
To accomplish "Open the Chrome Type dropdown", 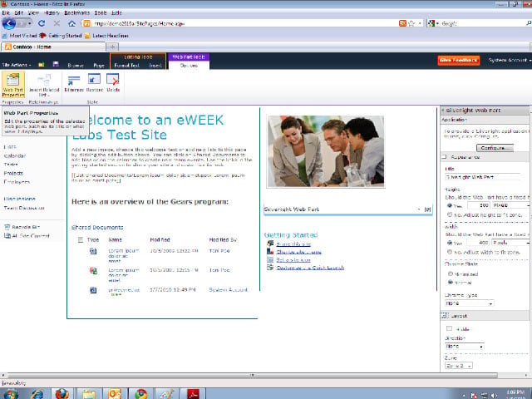I will pyautogui.click(x=469, y=303).
